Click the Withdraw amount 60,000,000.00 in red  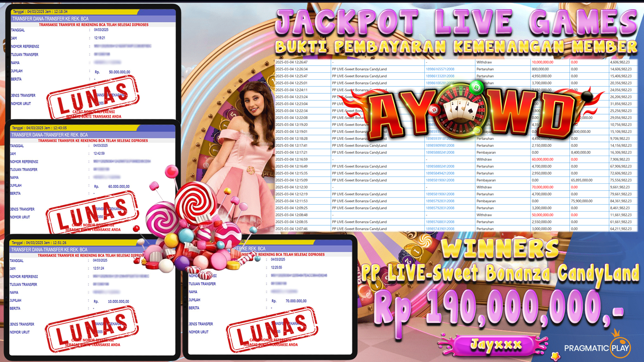click(x=542, y=159)
